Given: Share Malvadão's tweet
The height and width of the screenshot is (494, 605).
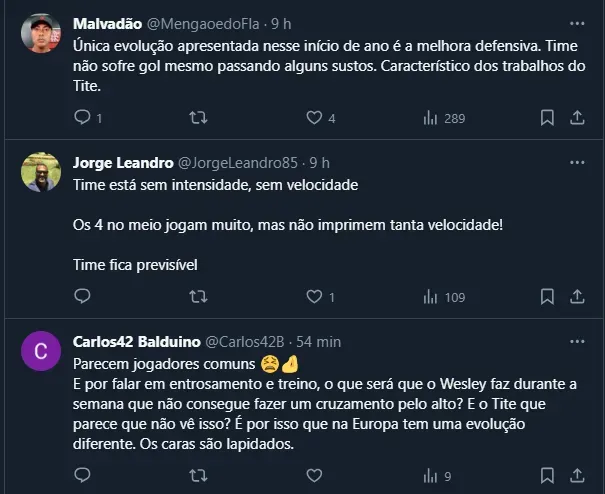Looking at the screenshot, I should 577,118.
